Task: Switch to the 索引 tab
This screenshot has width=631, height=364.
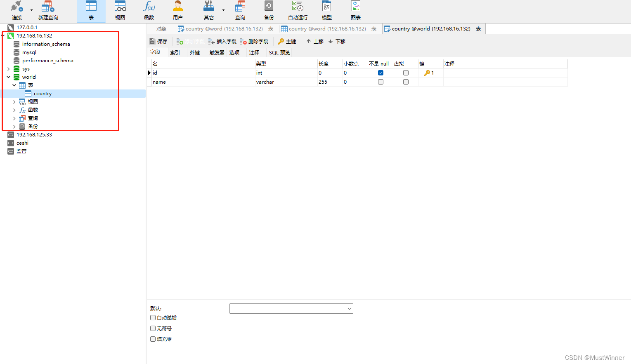Action: 175,52
